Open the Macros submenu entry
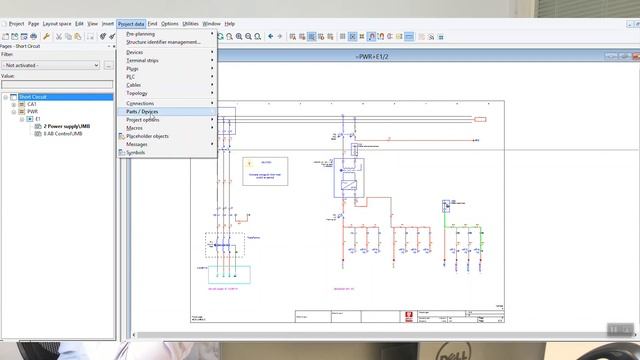Image resolution: width=640 pixels, height=360 pixels. pos(167,128)
